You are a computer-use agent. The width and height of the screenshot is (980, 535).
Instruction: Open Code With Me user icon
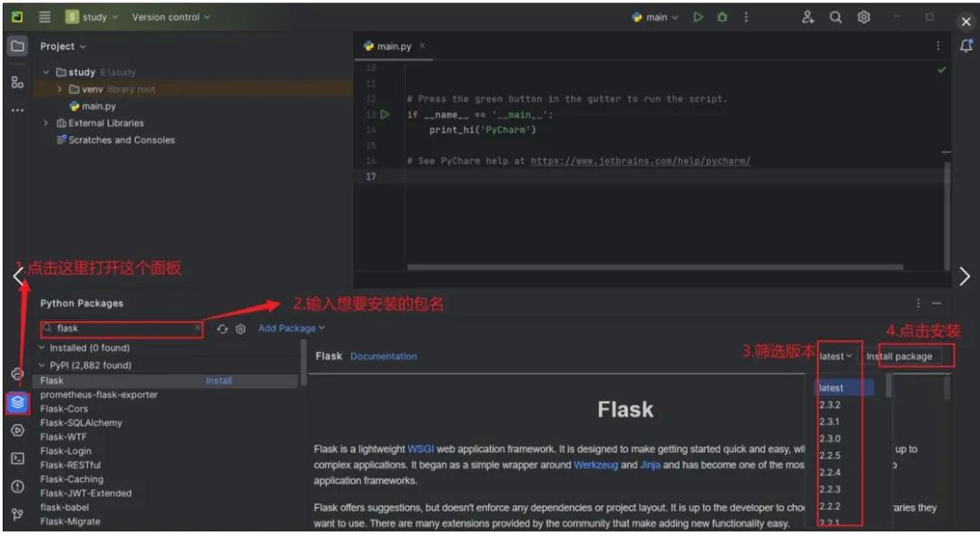pos(808,17)
